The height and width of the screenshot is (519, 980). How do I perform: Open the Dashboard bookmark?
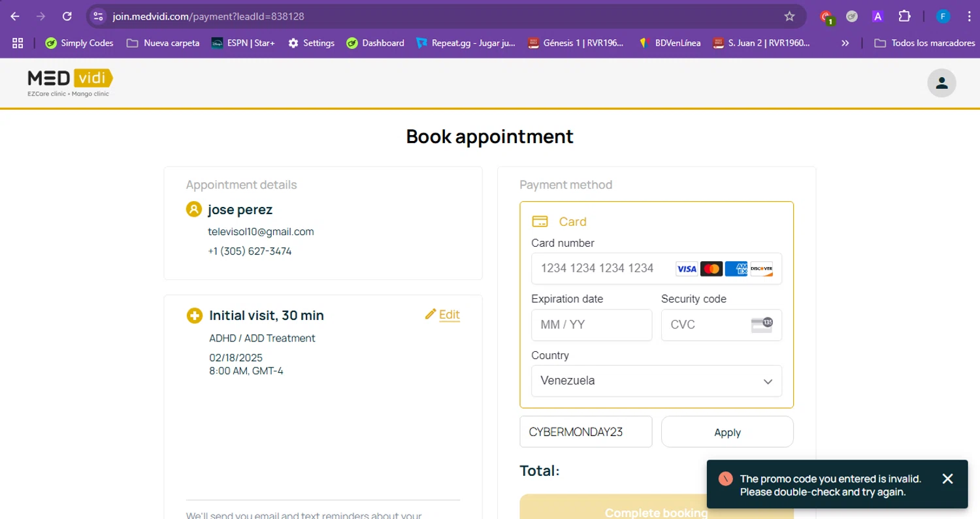coord(376,43)
